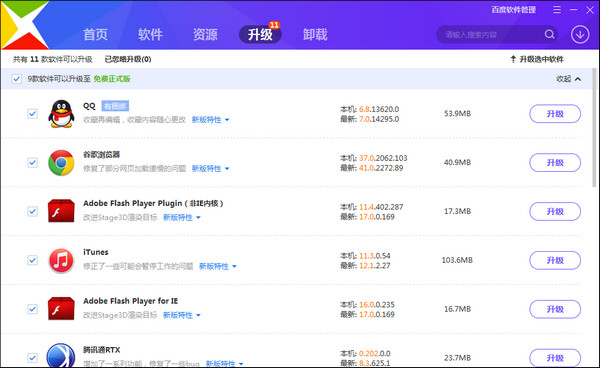Image resolution: width=600 pixels, height=368 pixels.
Task: Upgrade Adobe Flash Player for IE
Action: point(555,309)
